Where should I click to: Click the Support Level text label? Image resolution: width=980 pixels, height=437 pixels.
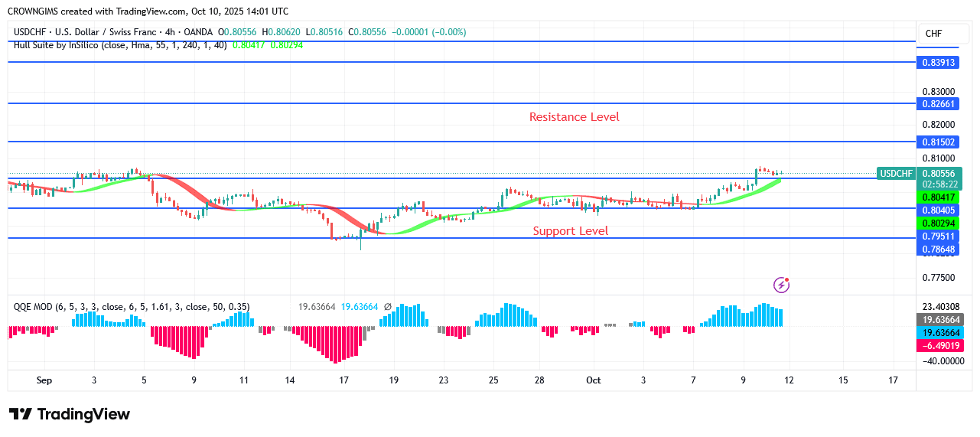(570, 230)
